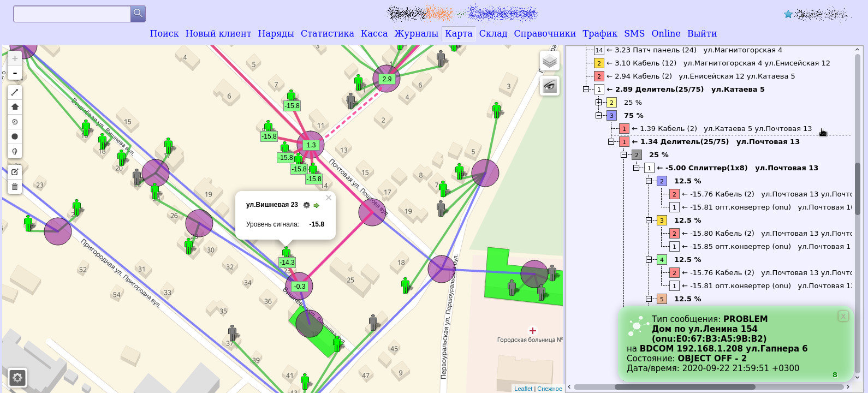Go to the Склад page
The width and height of the screenshot is (868, 393).
click(494, 33)
